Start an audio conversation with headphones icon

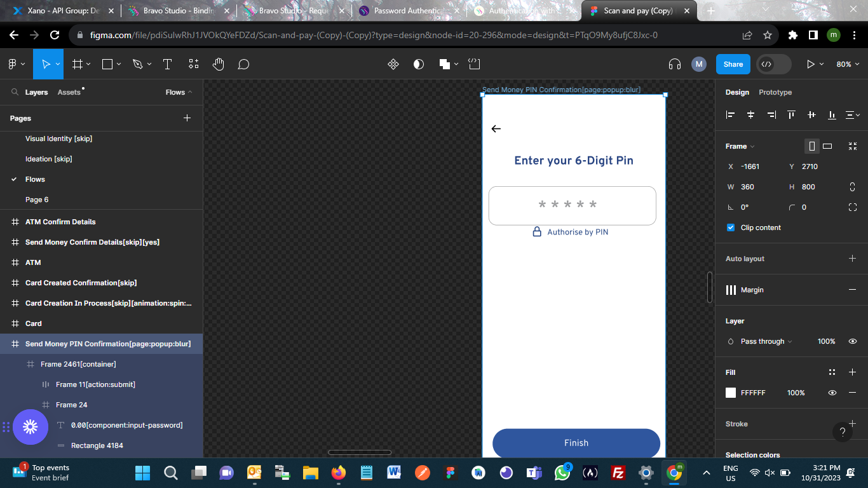675,64
